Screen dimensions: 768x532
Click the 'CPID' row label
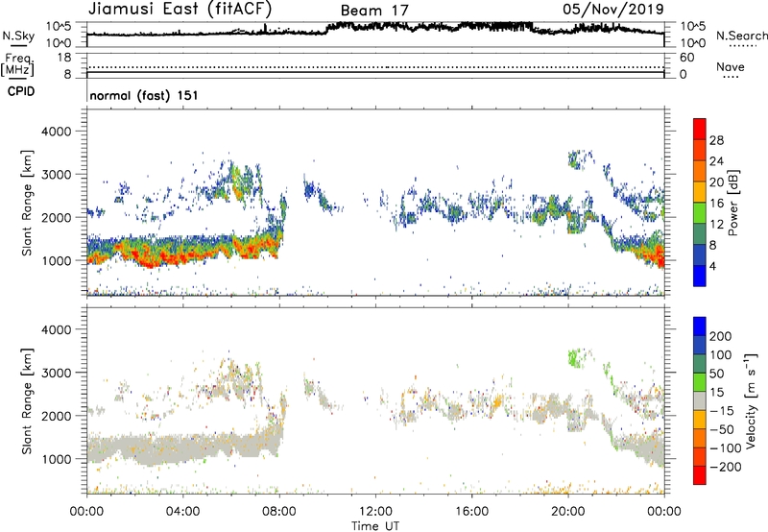(21, 91)
